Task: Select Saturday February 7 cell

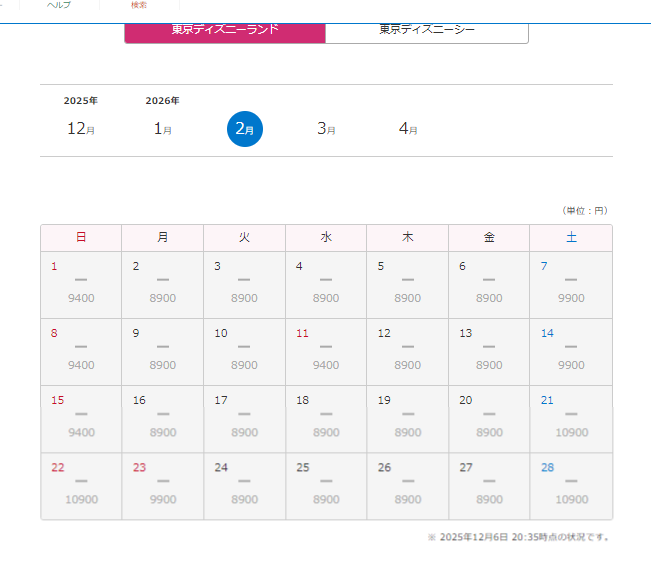Action: [x=571, y=285]
